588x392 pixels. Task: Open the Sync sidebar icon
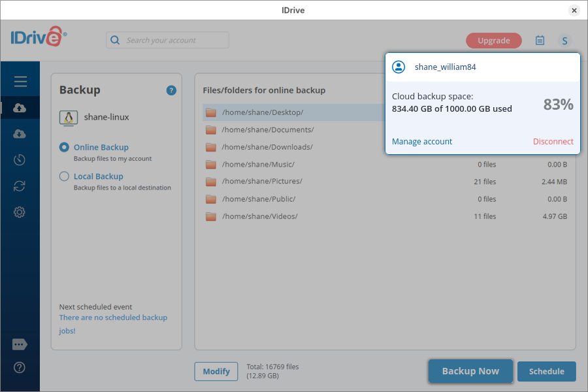[20, 186]
